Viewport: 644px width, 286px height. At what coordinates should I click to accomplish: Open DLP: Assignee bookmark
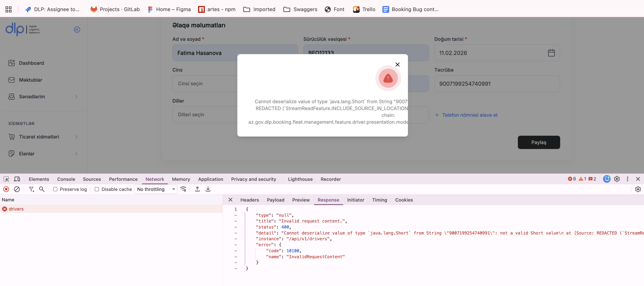point(52,9)
